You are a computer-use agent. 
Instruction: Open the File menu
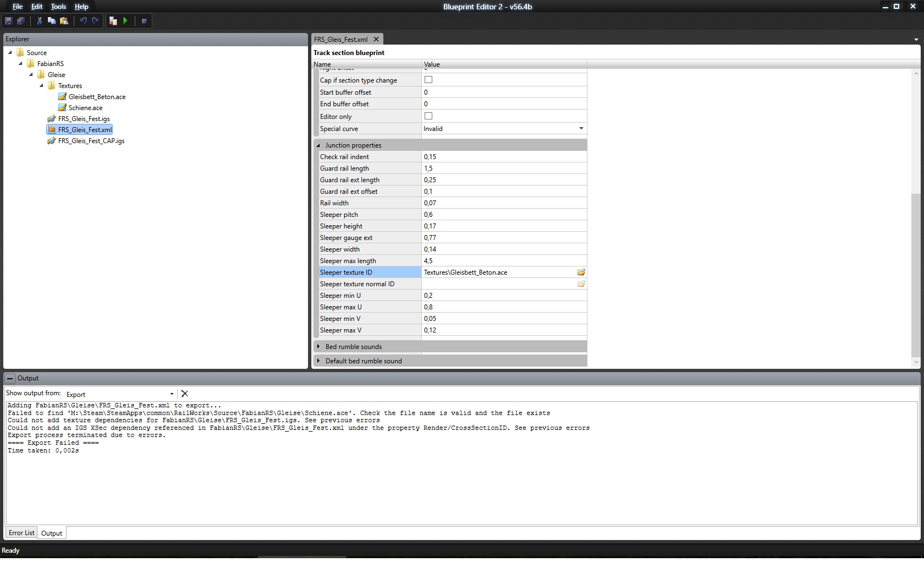click(18, 7)
